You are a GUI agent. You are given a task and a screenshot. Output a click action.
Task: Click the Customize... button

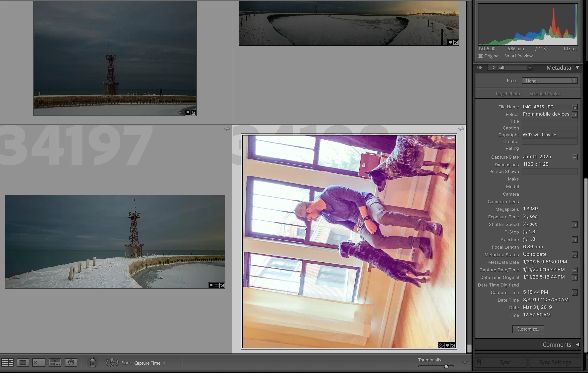[528, 329]
